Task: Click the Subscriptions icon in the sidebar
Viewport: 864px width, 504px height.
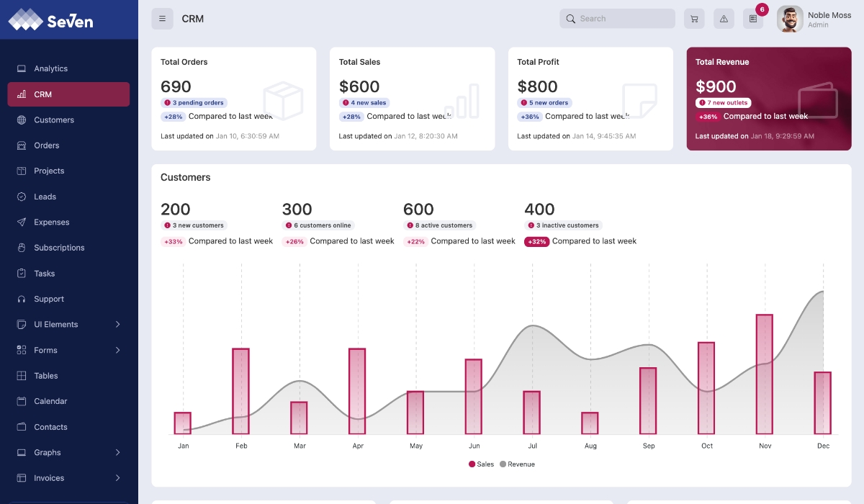Action: (x=21, y=248)
